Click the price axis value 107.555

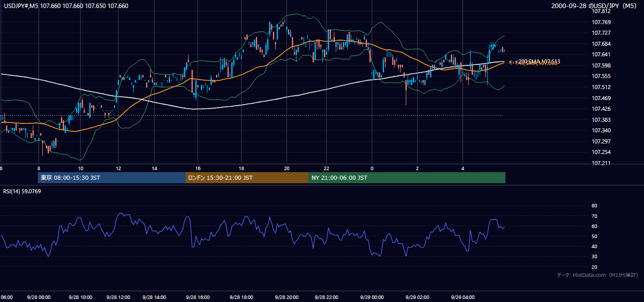601,76
